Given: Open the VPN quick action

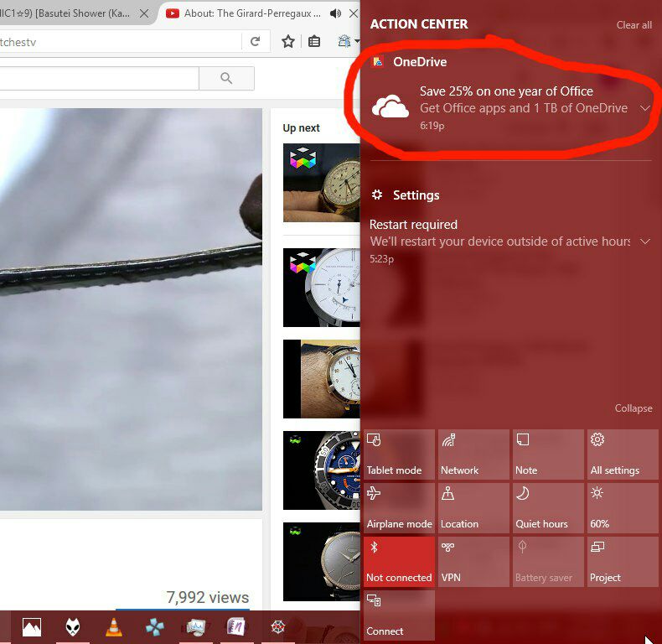Looking at the screenshot, I should pyautogui.click(x=473, y=562).
